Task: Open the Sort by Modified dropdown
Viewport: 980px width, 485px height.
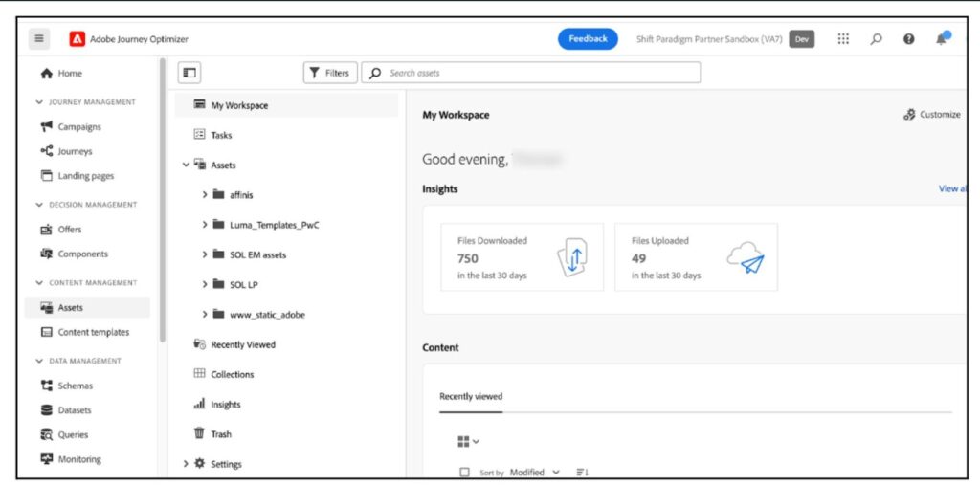Action: pyautogui.click(x=535, y=473)
